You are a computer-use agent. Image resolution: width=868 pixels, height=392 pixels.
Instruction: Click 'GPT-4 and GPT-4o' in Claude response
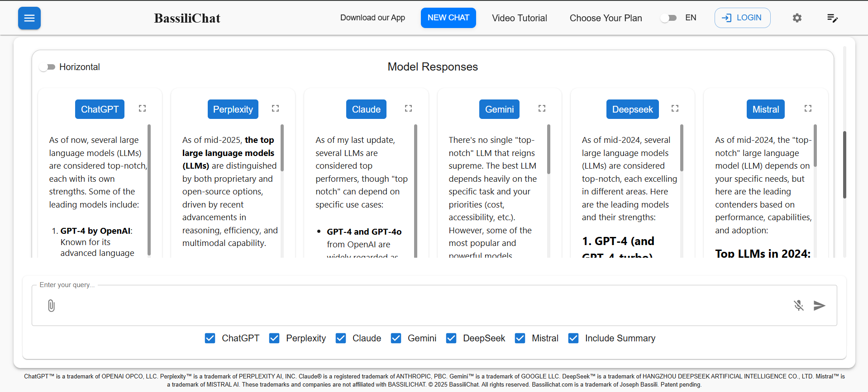[364, 231]
